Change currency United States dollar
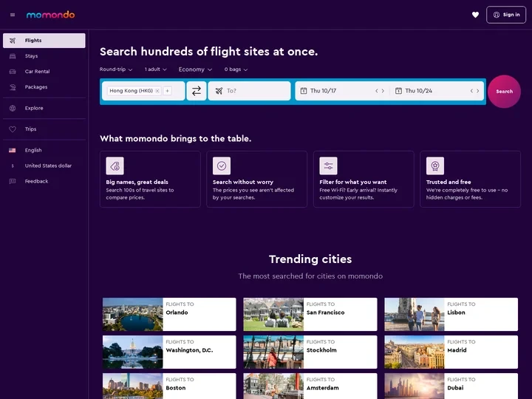The height and width of the screenshot is (399, 532). tap(44, 166)
